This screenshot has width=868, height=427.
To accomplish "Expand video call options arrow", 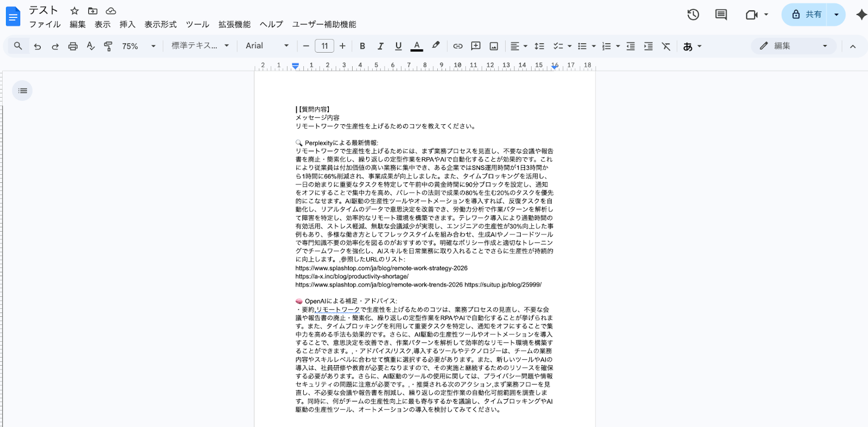I will pyautogui.click(x=766, y=15).
